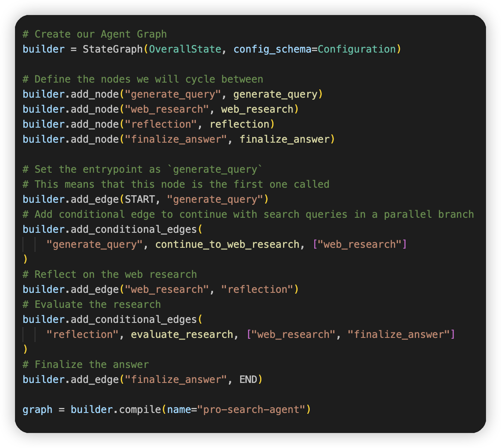Click the "Finalize the answer" comment line
The image size is (501, 448).
[85, 365]
